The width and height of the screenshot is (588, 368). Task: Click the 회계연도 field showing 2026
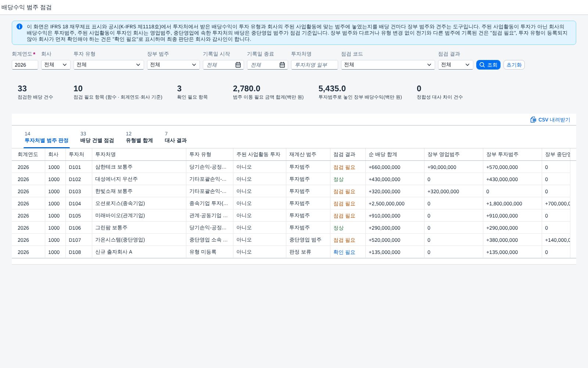coord(25,65)
